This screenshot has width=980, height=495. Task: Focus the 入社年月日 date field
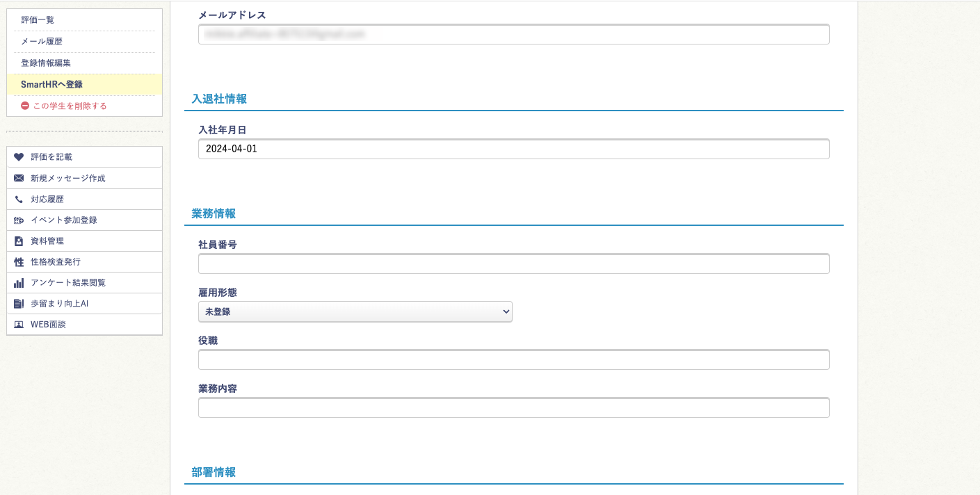[513, 149]
